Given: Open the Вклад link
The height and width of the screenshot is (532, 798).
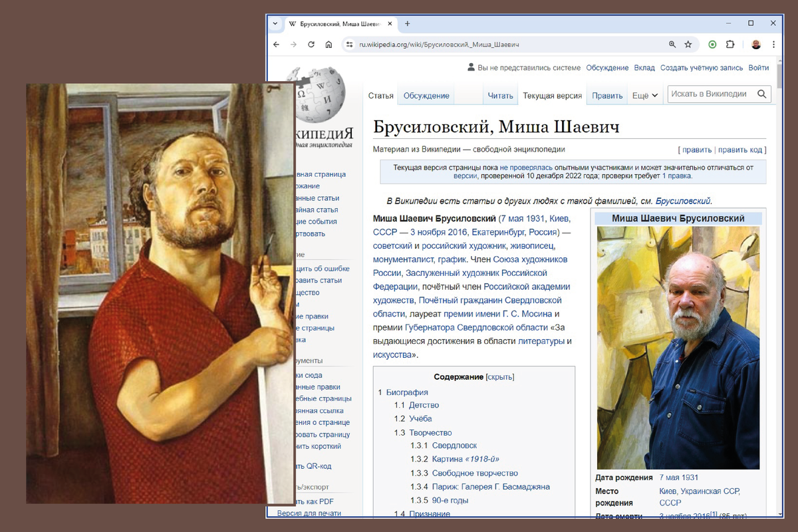Looking at the screenshot, I should pyautogui.click(x=644, y=68).
